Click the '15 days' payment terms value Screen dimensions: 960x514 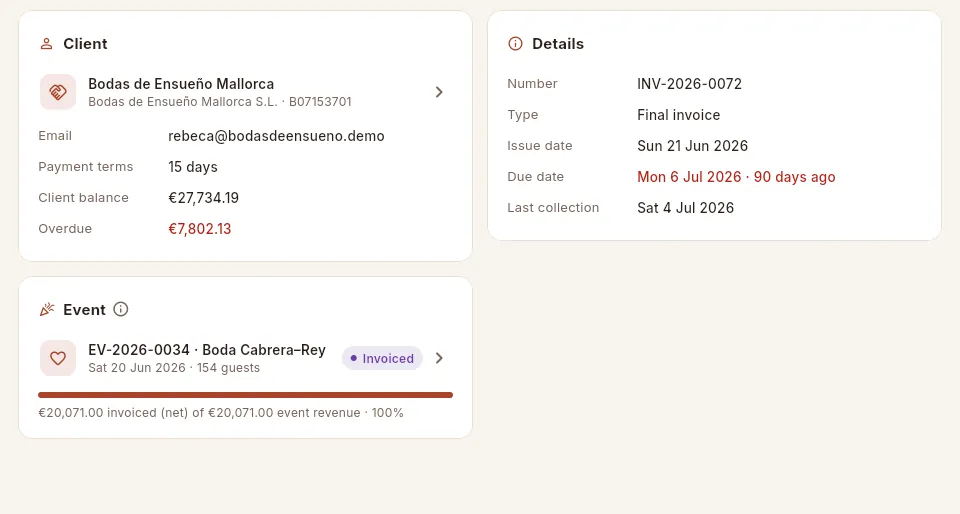tap(193, 167)
